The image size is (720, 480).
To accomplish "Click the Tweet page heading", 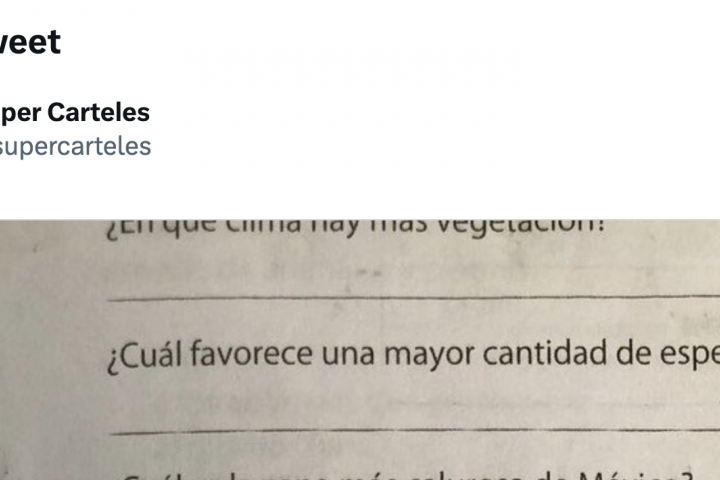I will coord(30,42).
